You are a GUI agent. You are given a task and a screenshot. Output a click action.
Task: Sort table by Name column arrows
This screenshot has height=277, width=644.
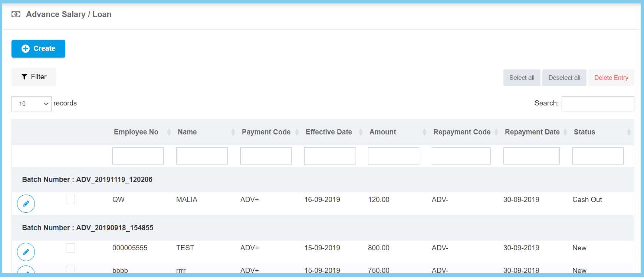coord(233,132)
